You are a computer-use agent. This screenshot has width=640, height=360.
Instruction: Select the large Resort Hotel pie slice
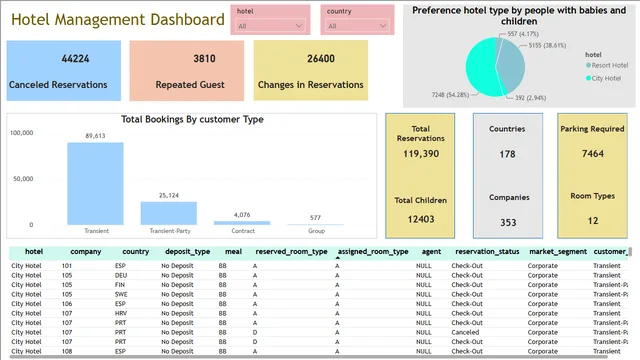[512, 65]
